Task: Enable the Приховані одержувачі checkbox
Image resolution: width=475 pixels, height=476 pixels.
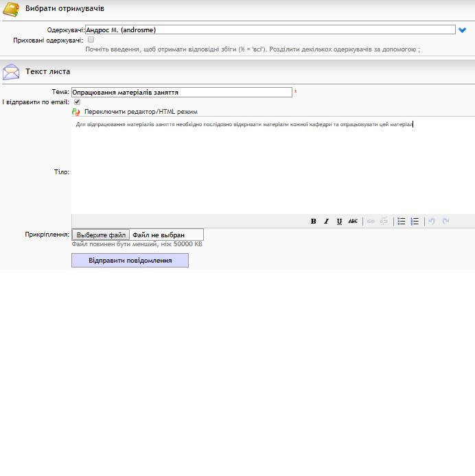Action: click(x=91, y=40)
